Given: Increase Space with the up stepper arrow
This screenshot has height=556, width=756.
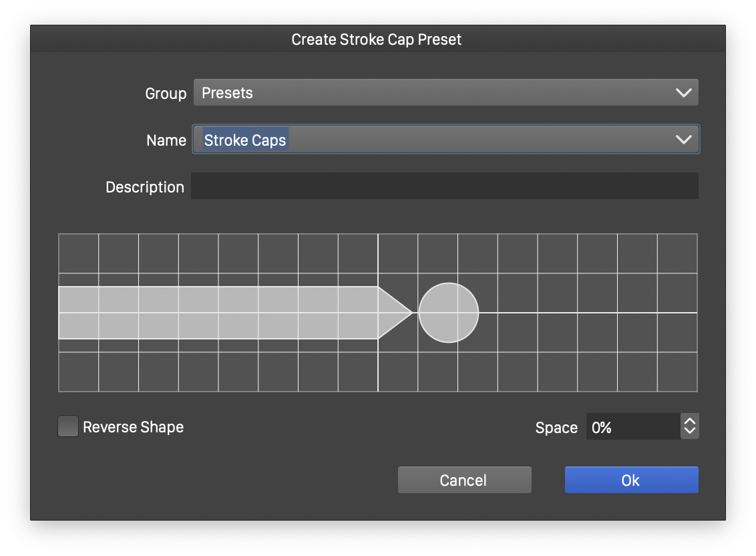Looking at the screenshot, I should [689, 420].
